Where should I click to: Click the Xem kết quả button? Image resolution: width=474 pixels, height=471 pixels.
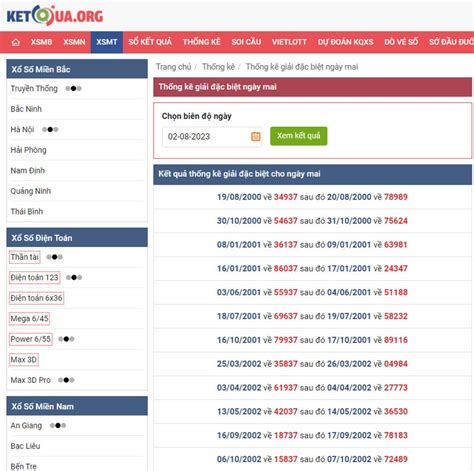click(299, 136)
